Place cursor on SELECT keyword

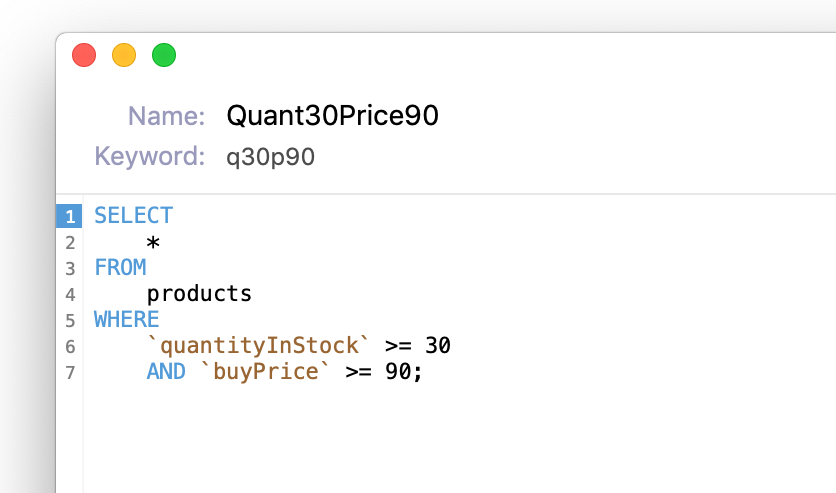pos(133,215)
